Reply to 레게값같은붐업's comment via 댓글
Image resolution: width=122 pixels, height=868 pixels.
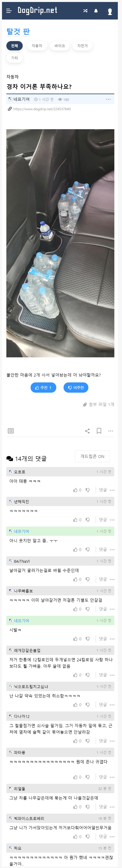tap(103, 675)
